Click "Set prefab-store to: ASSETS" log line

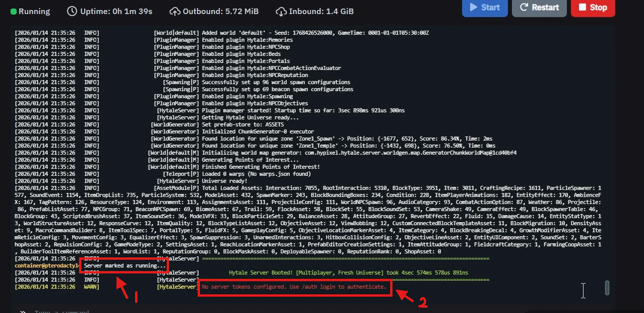(243, 125)
